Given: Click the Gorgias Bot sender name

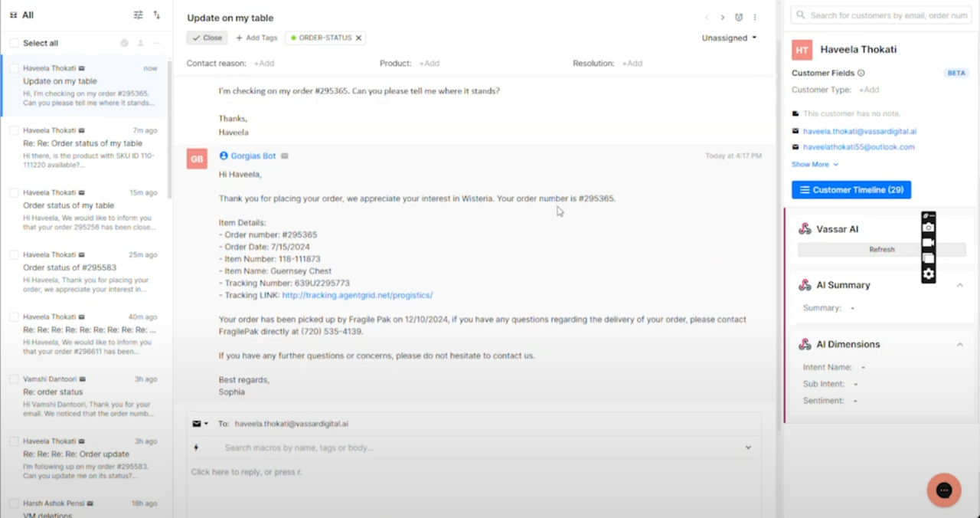Looking at the screenshot, I should [x=253, y=156].
